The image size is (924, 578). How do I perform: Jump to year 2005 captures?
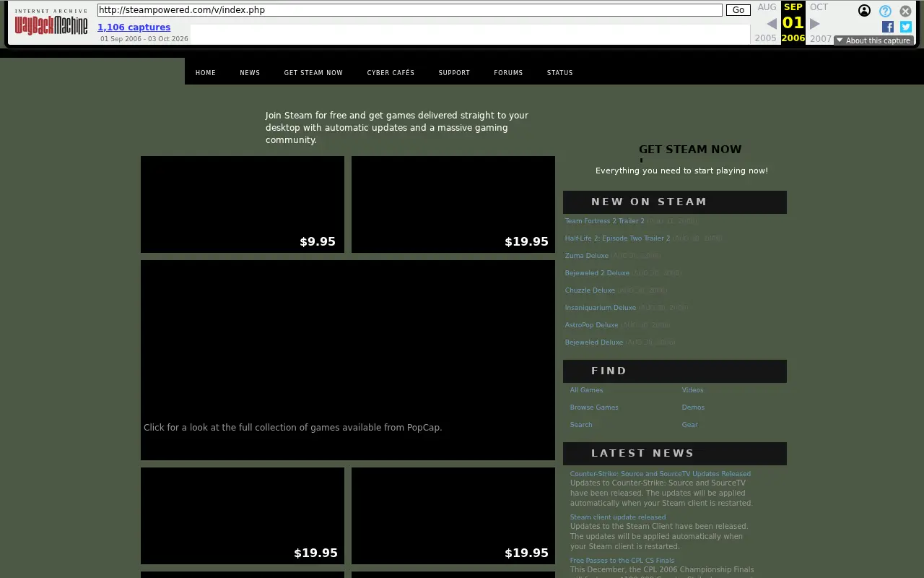(766, 38)
